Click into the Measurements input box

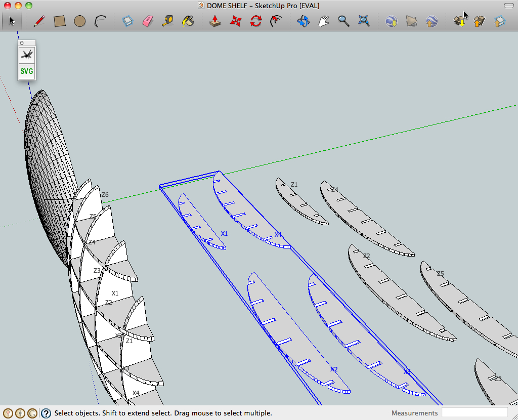(x=474, y=413)
